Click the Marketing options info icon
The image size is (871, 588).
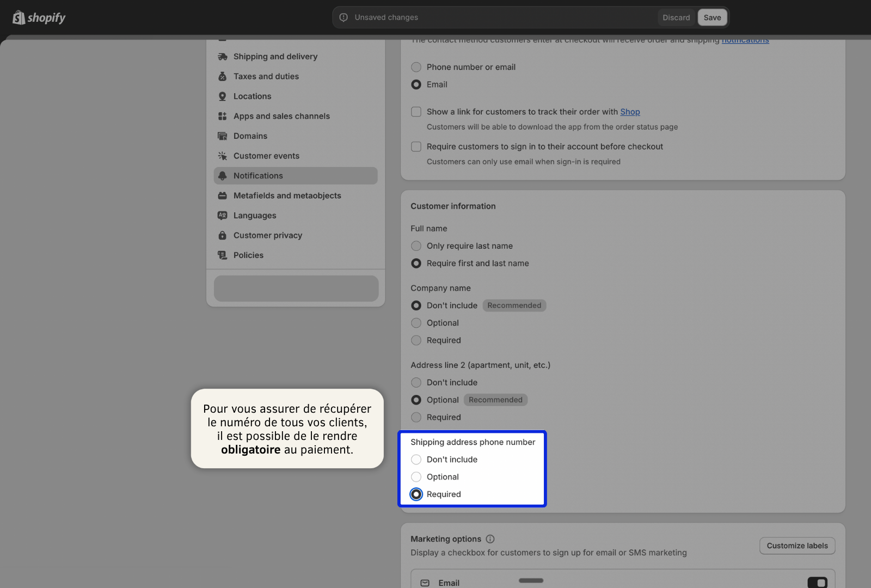490,539
